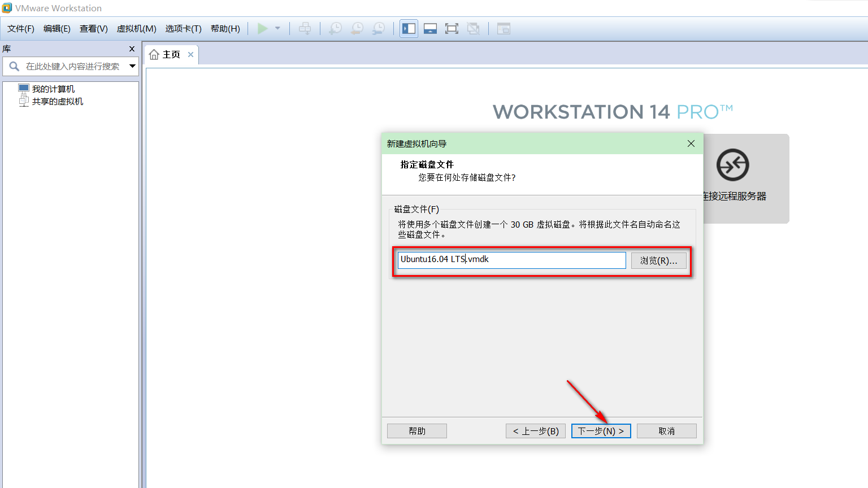The image size is (868, 488).
Task: Open the 虚拟机(M) menu
Action: [x=136, y=28]
